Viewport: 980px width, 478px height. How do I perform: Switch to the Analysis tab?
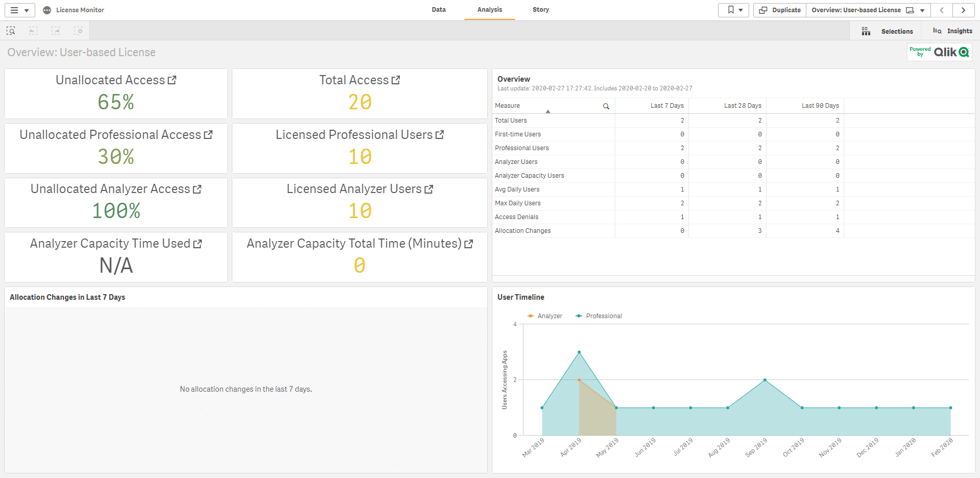point(489,10)
